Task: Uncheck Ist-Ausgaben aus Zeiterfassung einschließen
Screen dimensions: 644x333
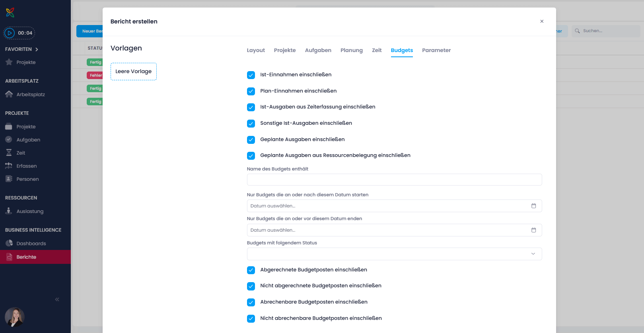Action: [251, 107]
